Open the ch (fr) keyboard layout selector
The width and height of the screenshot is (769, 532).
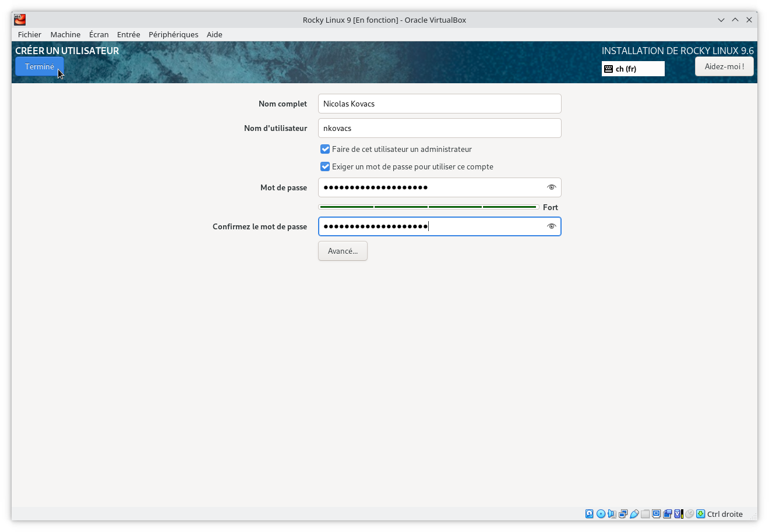[x=633, y=69]
